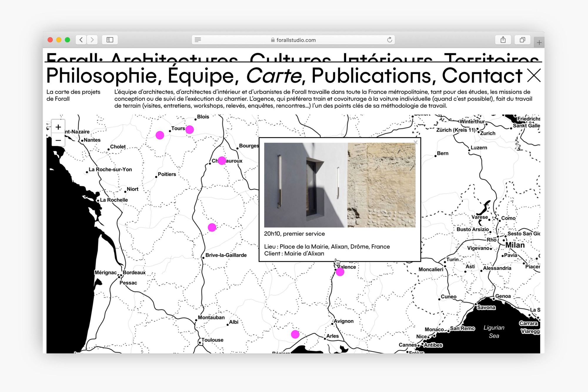Image resolution: width=588 pixels, height=392 pixels.
Task: Close the navigation menu with large X
Action: tap(534, 76)
